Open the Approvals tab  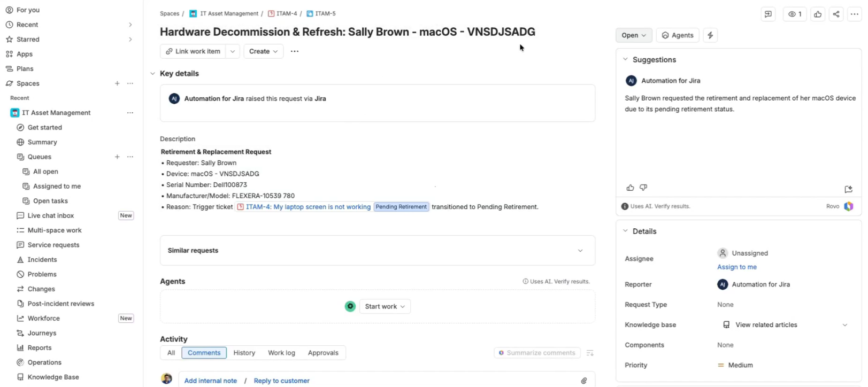323,353
